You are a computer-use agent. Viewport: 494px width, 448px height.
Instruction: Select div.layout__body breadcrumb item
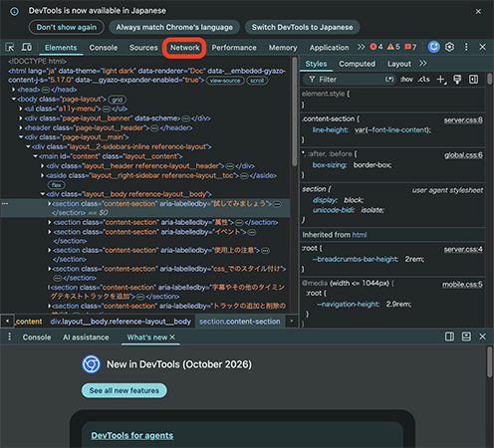121,322
